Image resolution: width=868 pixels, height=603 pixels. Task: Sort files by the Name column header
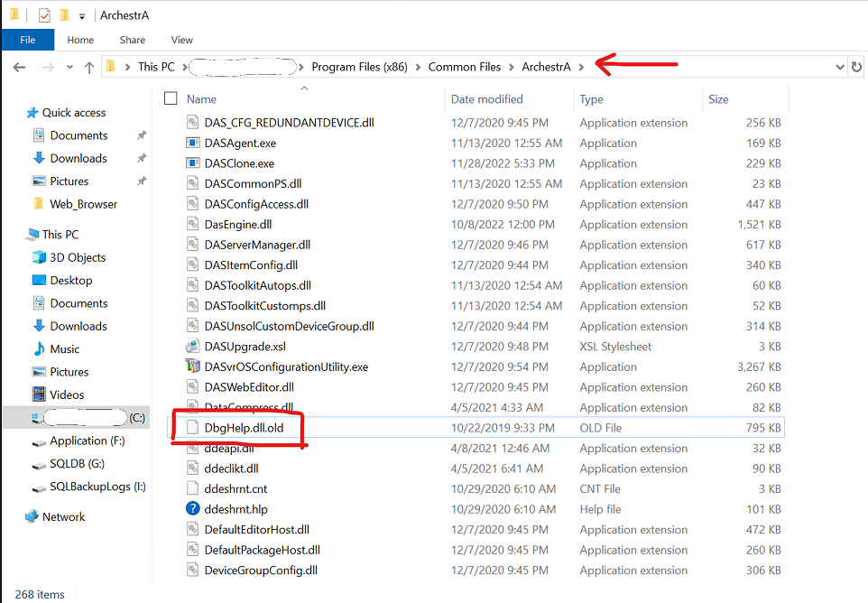tap(201, 99)
